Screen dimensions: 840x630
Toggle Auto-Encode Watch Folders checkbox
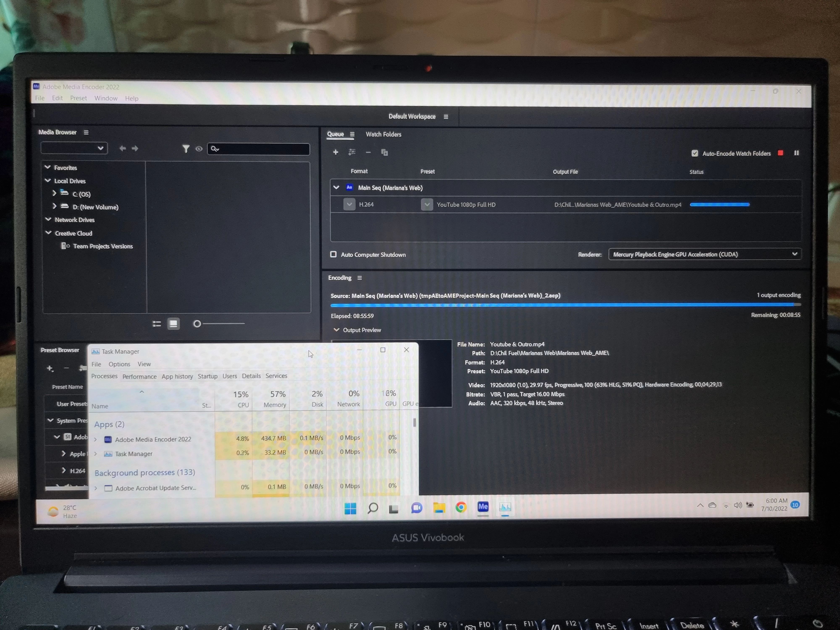[694, 153]
